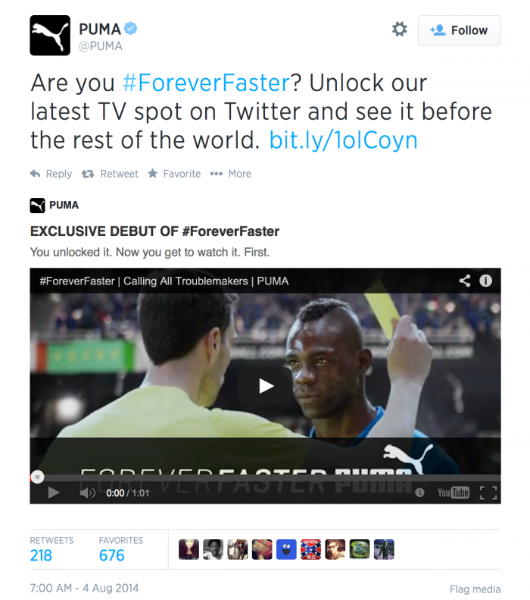Share the video via share icon

point(465,281)
